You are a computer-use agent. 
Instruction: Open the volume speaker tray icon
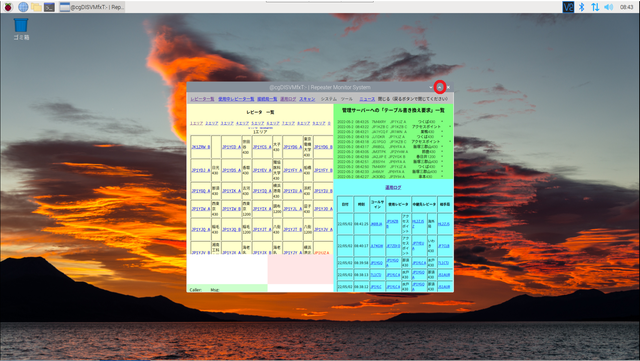609,7
